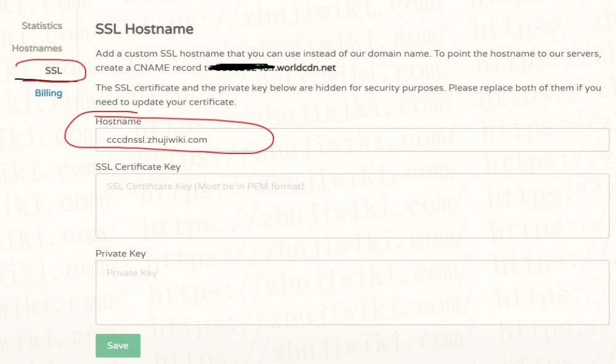Click the SSL Hostname page heading
Image resolution: width=616 pixels, height=364 pixels.
(x=144, y=29)
